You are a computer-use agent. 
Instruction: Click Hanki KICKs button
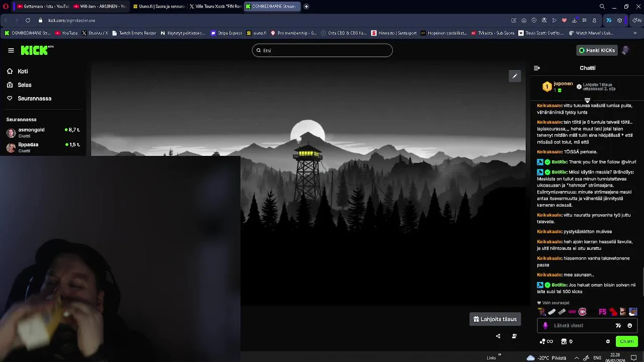(597, 50)
